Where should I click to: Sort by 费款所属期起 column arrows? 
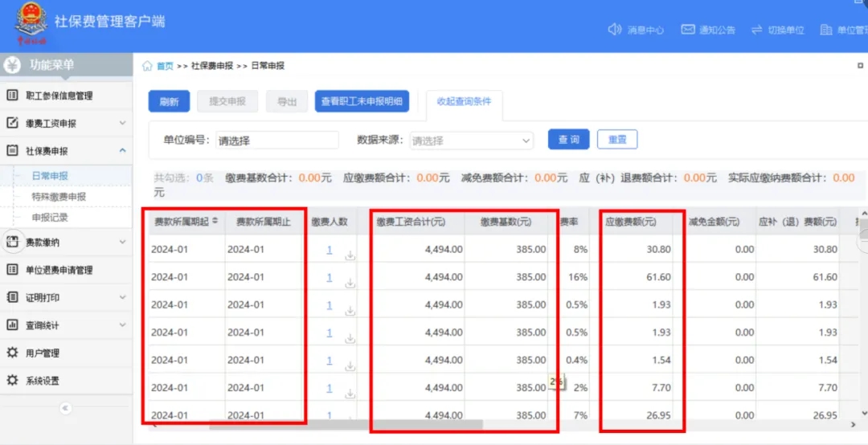pos(215,220)
